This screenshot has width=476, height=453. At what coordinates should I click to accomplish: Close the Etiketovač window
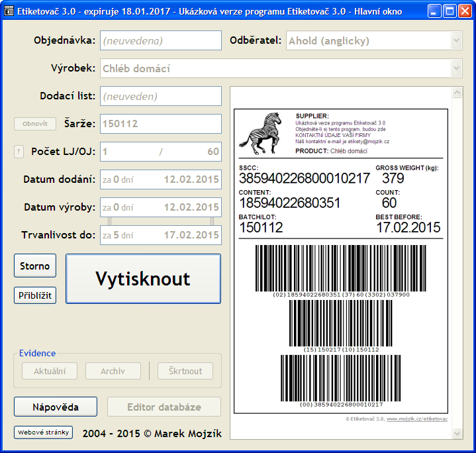pos(465,11)
